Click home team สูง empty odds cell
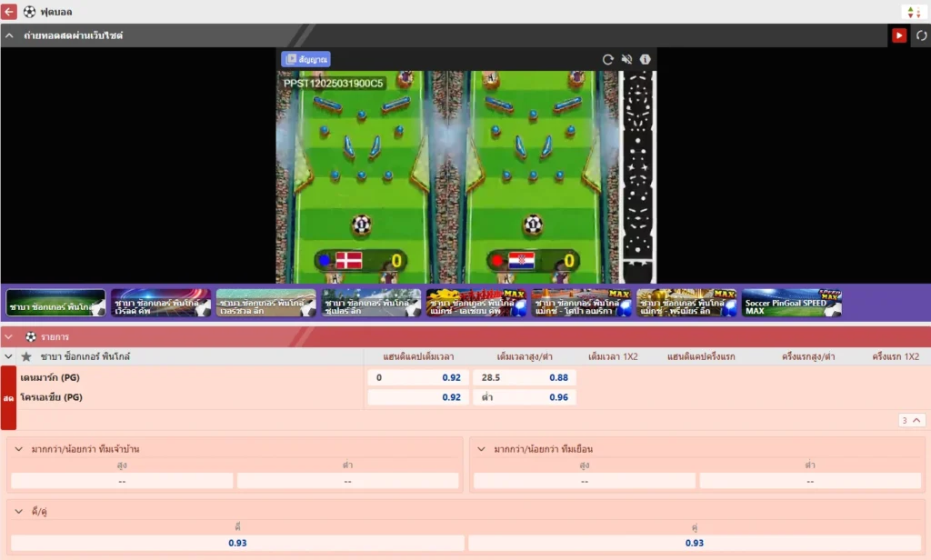 122,481
